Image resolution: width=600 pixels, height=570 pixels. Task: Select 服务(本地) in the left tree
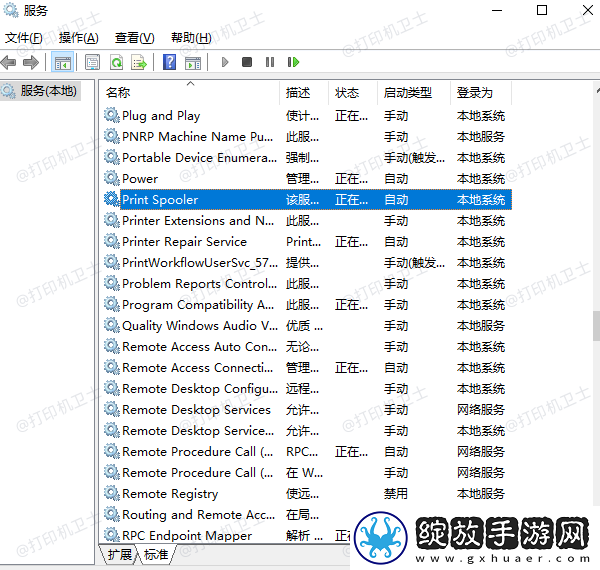[x=41, y=91]
